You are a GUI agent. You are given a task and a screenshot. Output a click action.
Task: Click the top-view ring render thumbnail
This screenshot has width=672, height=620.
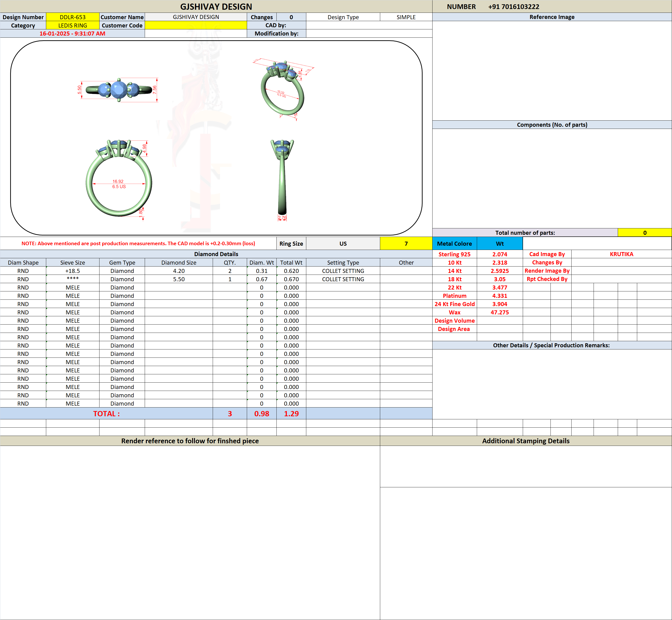tap(119, 90)
